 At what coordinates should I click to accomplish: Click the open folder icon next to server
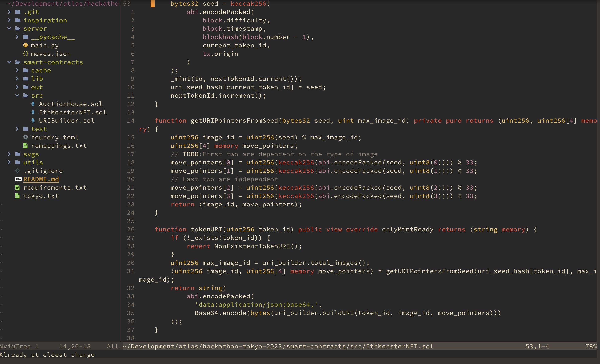18,28
